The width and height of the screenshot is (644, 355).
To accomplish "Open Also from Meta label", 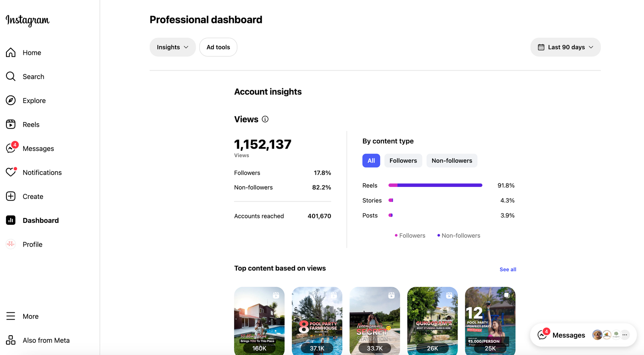I will pyautogui.click(x=46, y=340).
